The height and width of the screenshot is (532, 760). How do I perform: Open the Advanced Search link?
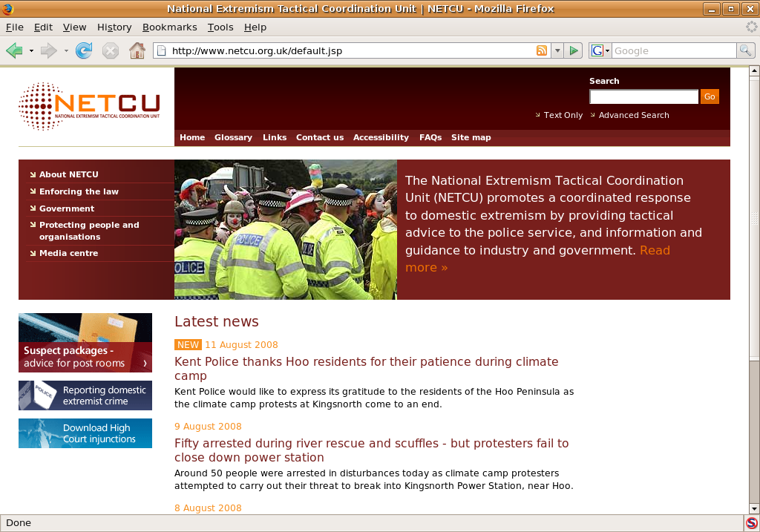633,115
